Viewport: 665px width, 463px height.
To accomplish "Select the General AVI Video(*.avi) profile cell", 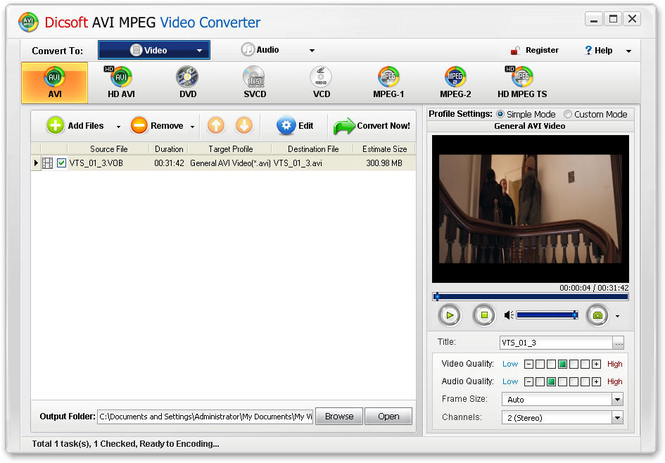I will [x=230, y=163].
